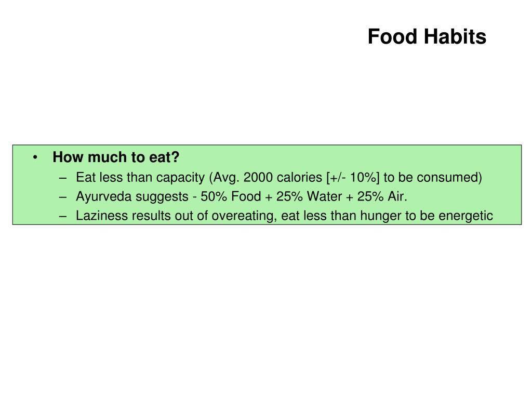Click the "Laziness results out of overeating" line
Image resolution: width=532 pixels, height=399 pixels.
coord(284,216)
